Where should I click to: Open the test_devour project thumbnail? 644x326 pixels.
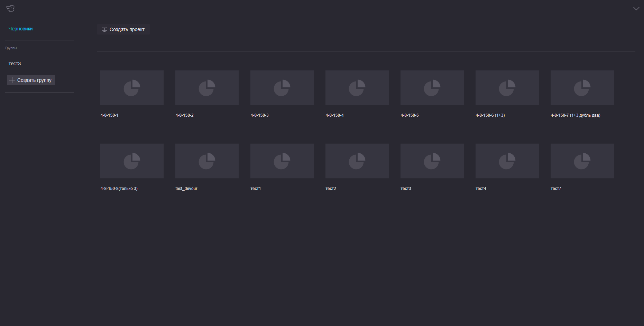(x=207, y=161)
